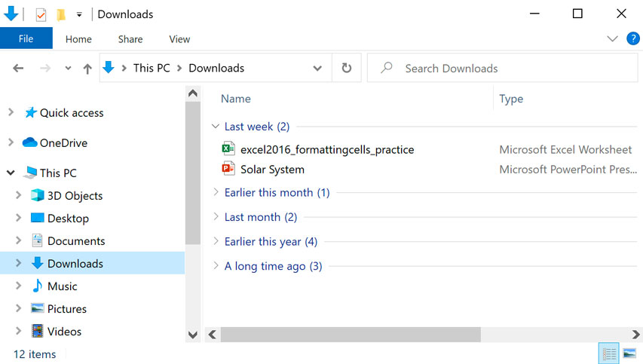643x364 pixels.
Task: Collapse the Last week group
Action: click(x=216, y=127)
